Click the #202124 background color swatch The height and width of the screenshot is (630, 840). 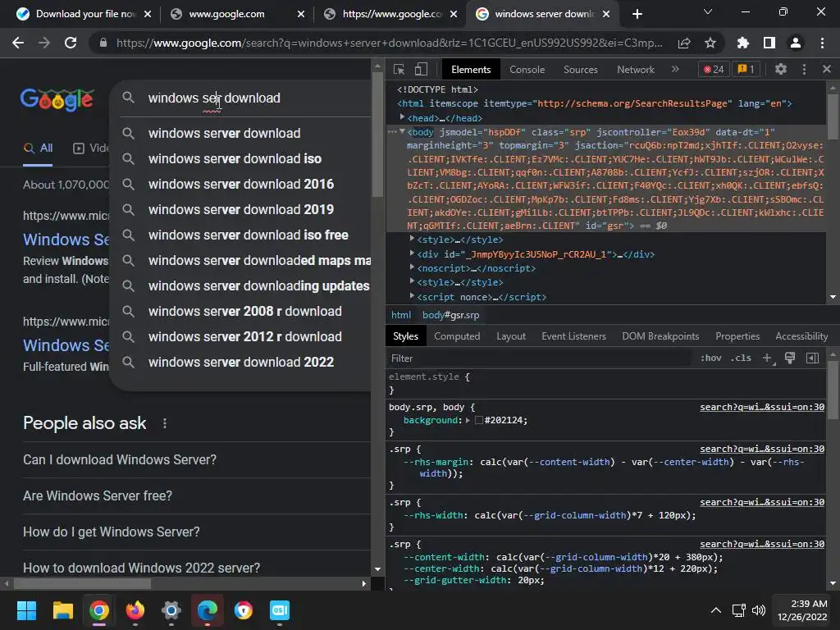(479, 421)
